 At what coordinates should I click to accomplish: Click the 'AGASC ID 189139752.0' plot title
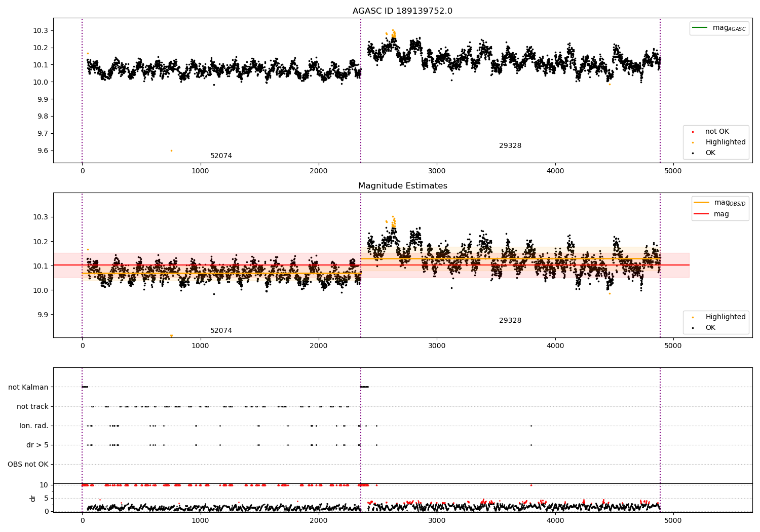(x=402, y=11)
